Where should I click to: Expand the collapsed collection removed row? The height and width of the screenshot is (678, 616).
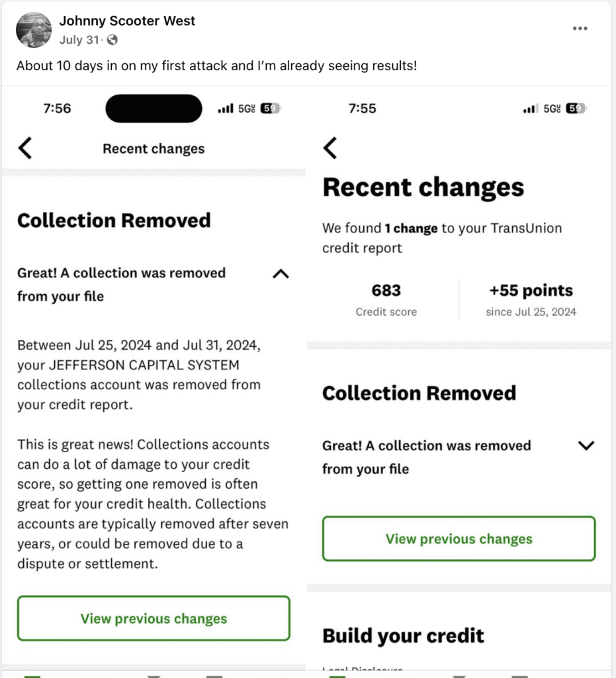(x=586, y=446)
